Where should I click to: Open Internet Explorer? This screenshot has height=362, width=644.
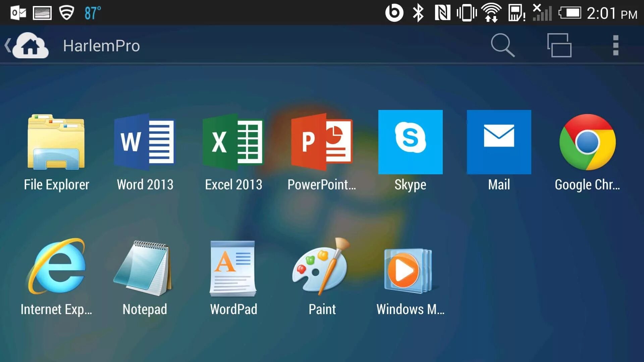pos(56,267)
